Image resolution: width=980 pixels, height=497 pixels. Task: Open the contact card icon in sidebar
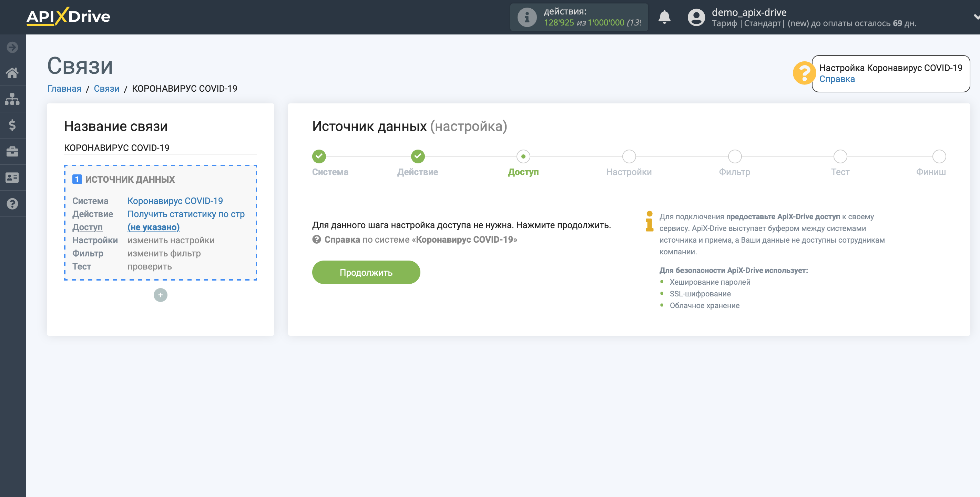pos(12,178)
